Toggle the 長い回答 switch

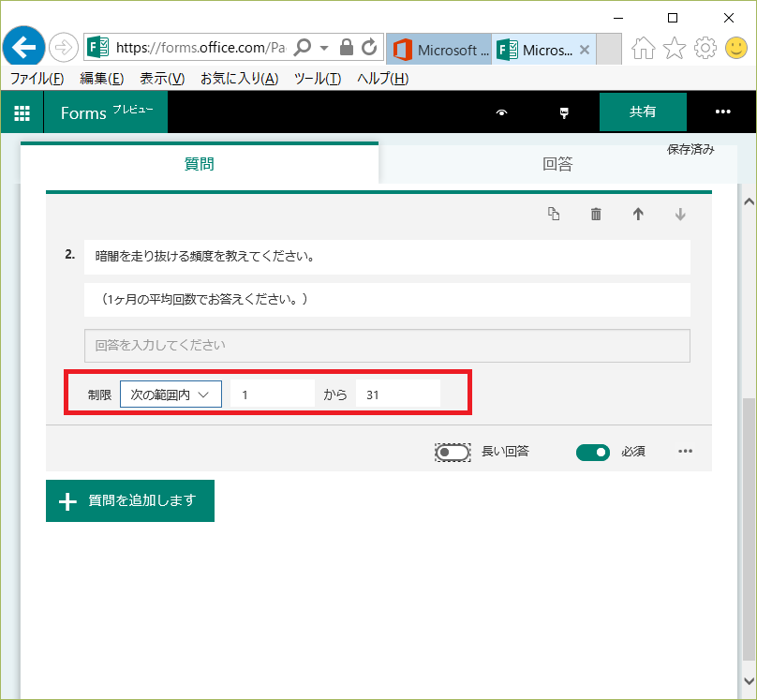(453, 453)
